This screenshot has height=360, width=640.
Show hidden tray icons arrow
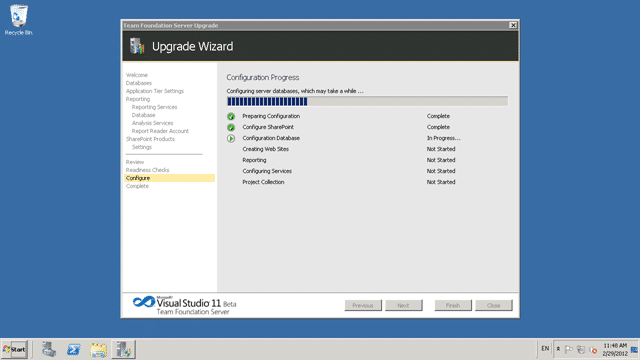coord(558,349)
